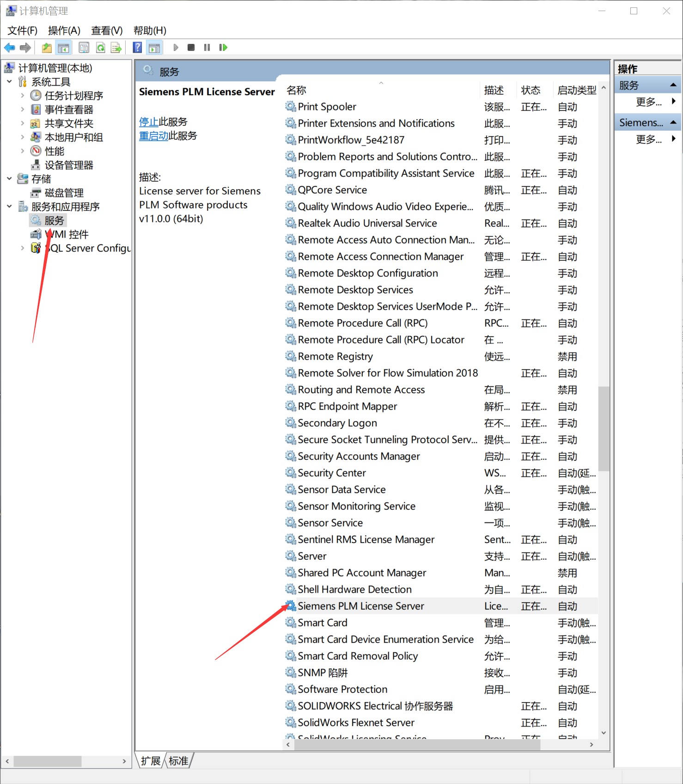The width and height of the screenshot is (683, 784).
Task: Select the Task Scheduler (任务计划程序) tree icon
Action: (36, 96)
